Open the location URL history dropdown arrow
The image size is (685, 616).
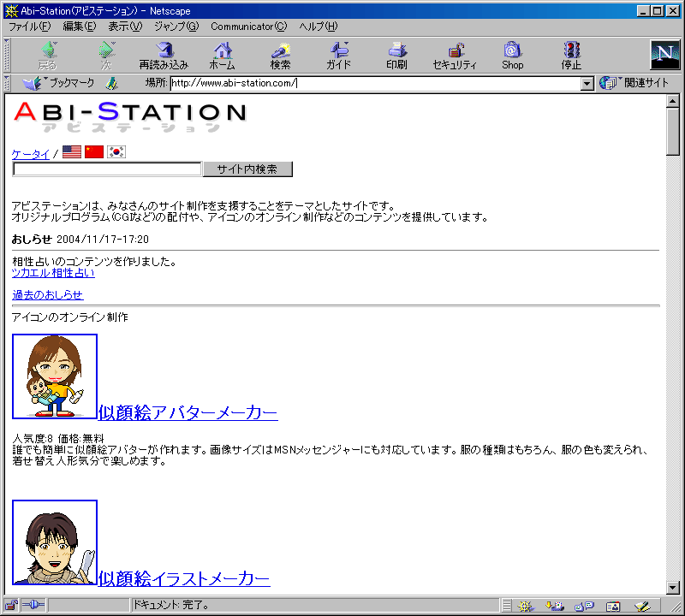point(587,83)
